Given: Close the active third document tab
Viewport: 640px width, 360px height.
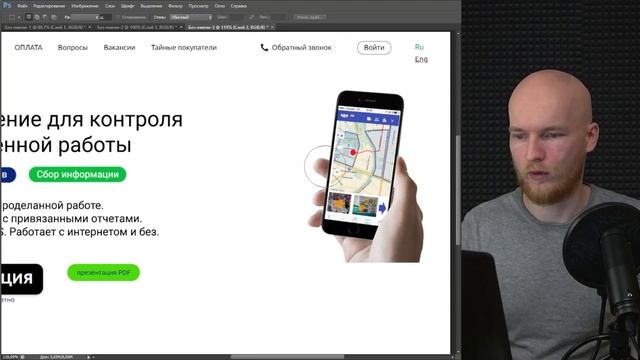Looking at the screenshot, I should point(272,27).
